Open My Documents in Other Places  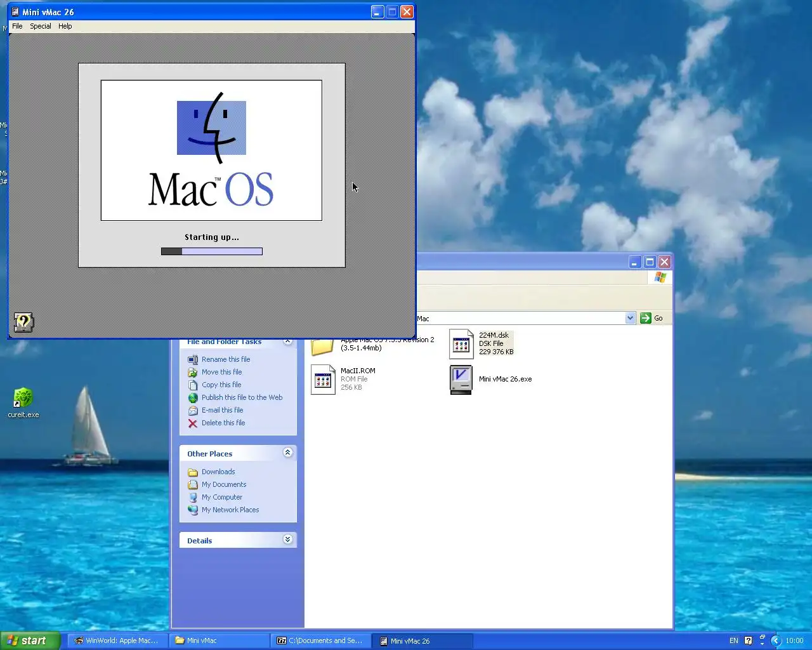point(224,484)
